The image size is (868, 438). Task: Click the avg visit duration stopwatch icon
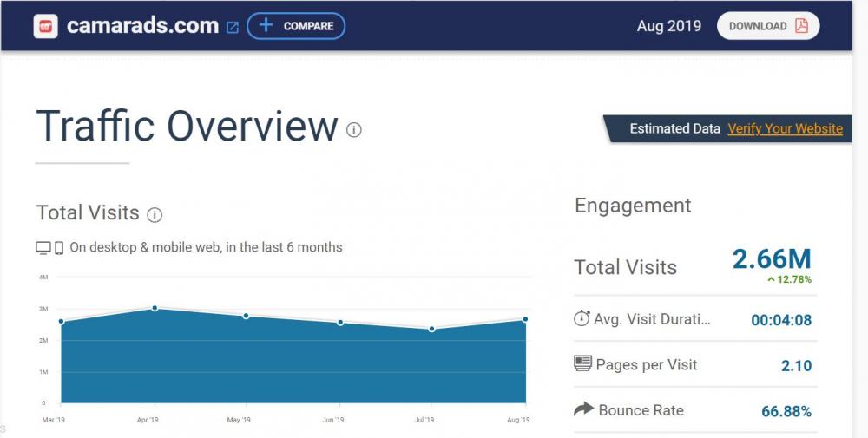tap(582, 318)
